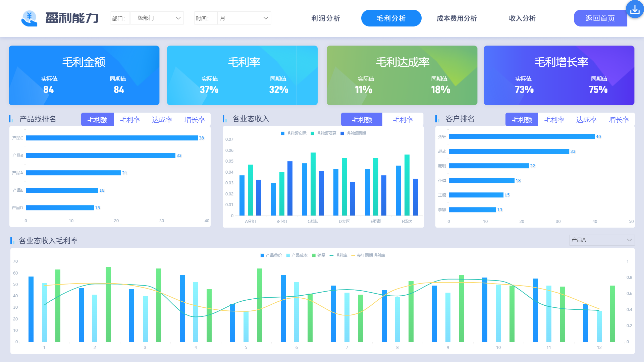Click the 产品C bar in ranking

coord(112,138)
